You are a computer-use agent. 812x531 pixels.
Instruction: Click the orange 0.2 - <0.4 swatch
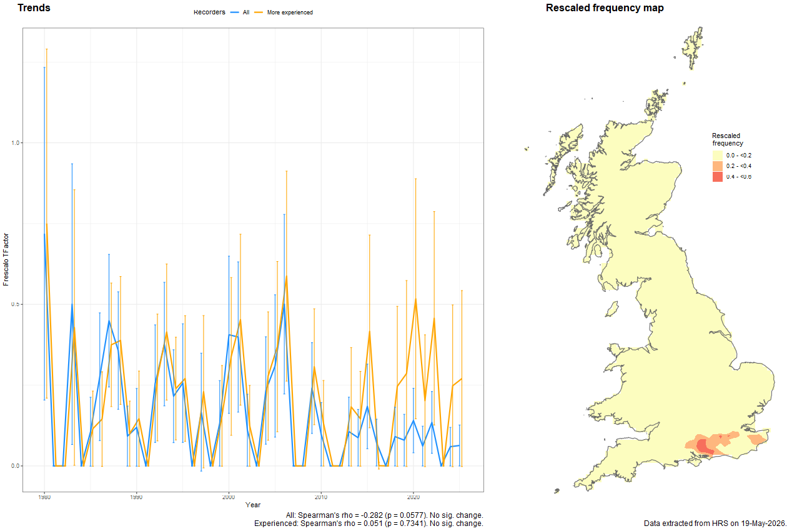click(718, 166)
